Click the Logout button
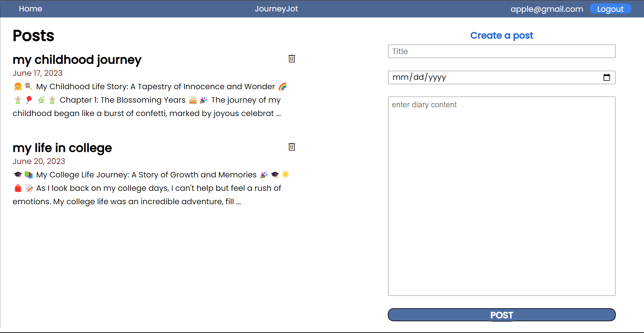Image resolution: width=644 pixels, height=333 pixels. 610,9
